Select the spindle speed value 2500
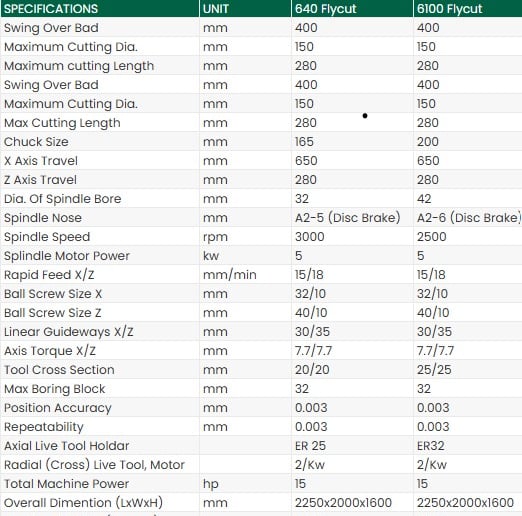The width and height of the screenshot is (522, 516). [x=431, y=237]
